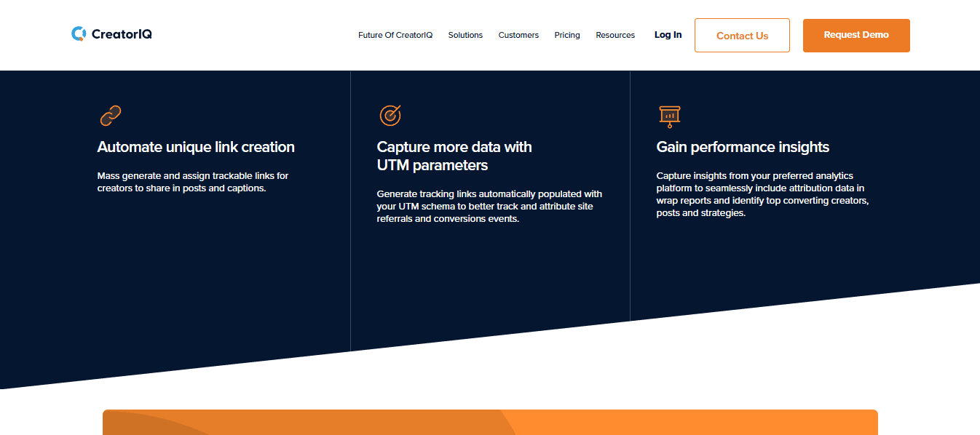Open the Resources menu

pos(615,35)
